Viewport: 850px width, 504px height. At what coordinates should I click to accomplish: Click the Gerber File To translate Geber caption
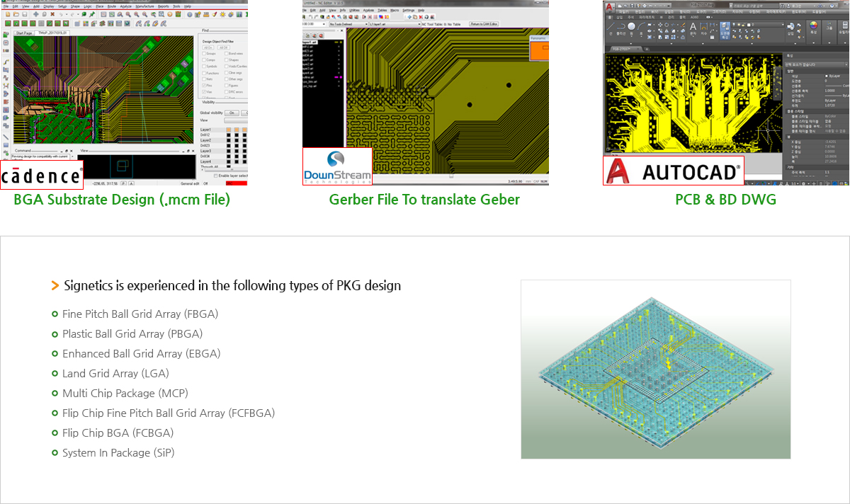tap(424, 200)
